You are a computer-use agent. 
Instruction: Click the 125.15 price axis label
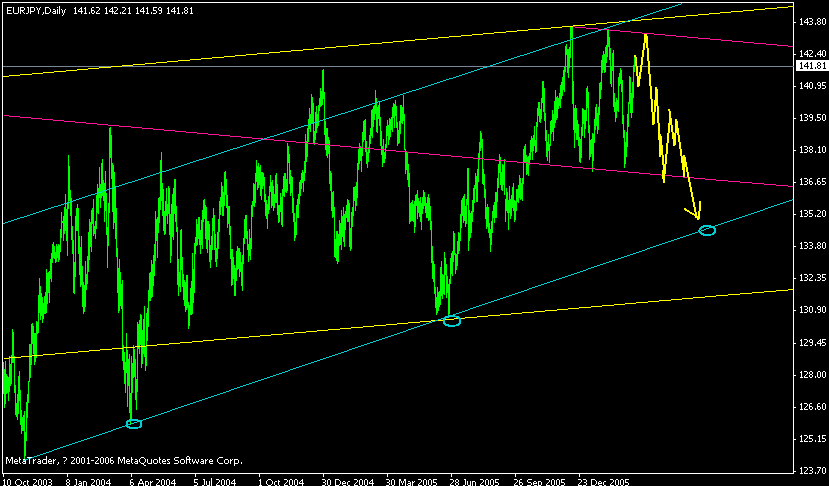(813, 438)
